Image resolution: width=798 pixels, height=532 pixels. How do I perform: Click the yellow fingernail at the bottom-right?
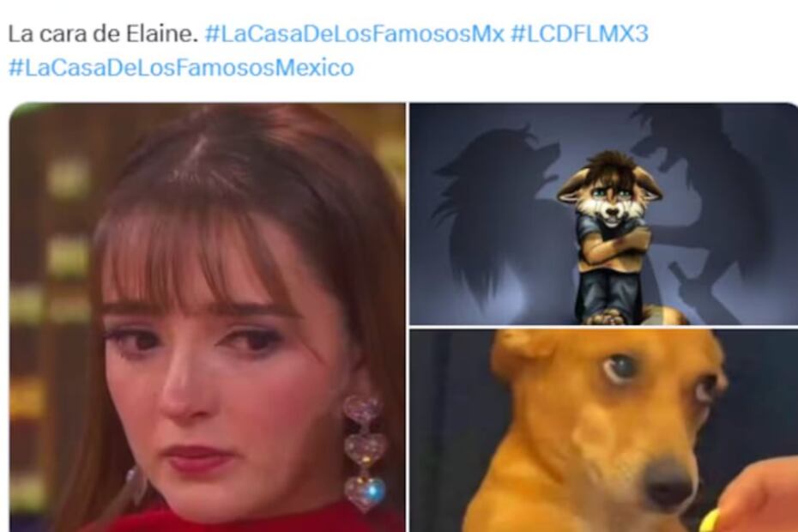(710, 520)
